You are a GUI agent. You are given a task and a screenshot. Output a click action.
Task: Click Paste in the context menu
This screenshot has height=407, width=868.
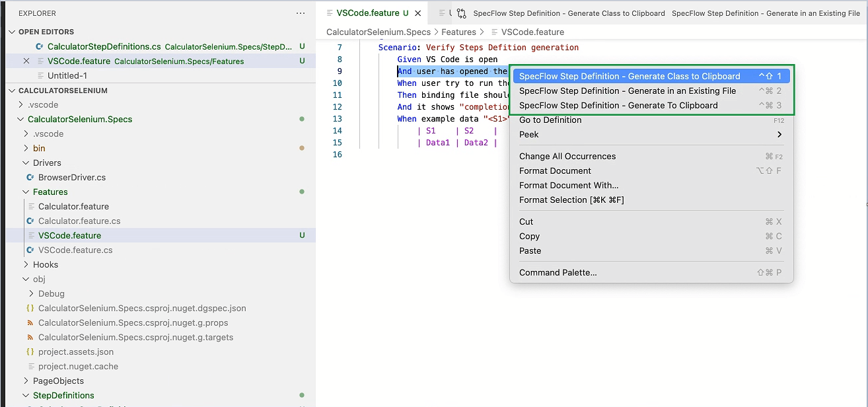point(651,250)
